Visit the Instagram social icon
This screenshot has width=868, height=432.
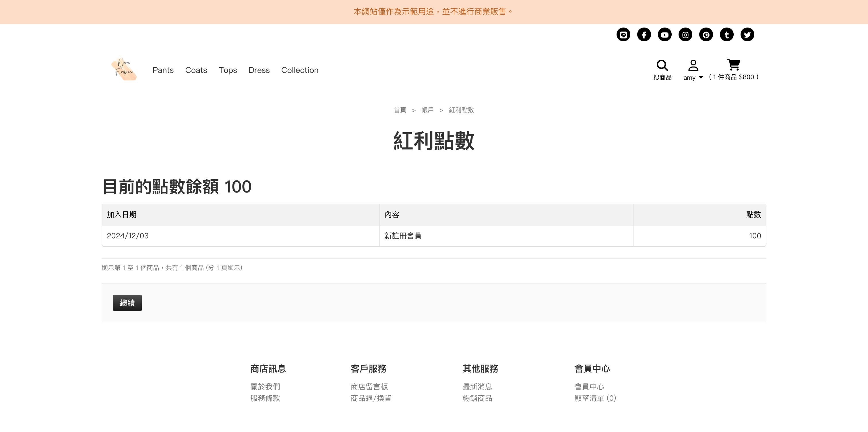(x=685, y=35)
